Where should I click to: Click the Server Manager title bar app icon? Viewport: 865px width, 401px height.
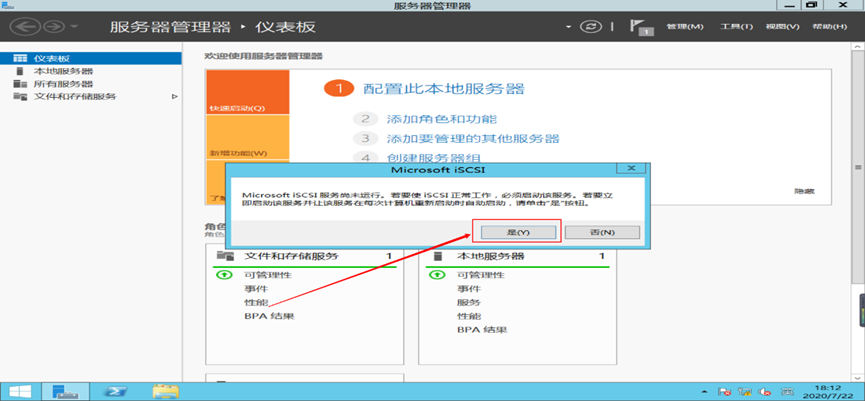click(8, 5)
